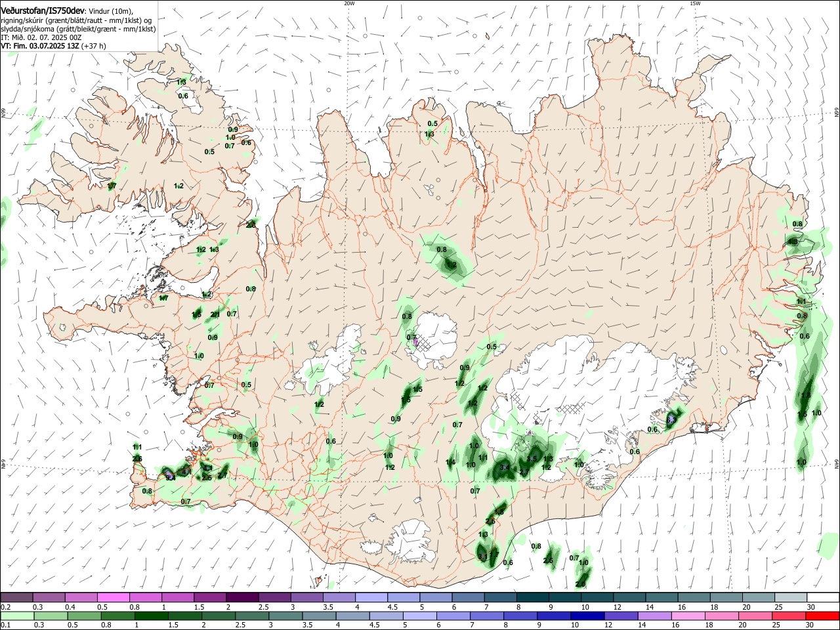
Task: Pick the upper legend swatch between 4.5 and 5
Action: pyautogui.click(x=403, y=597)
